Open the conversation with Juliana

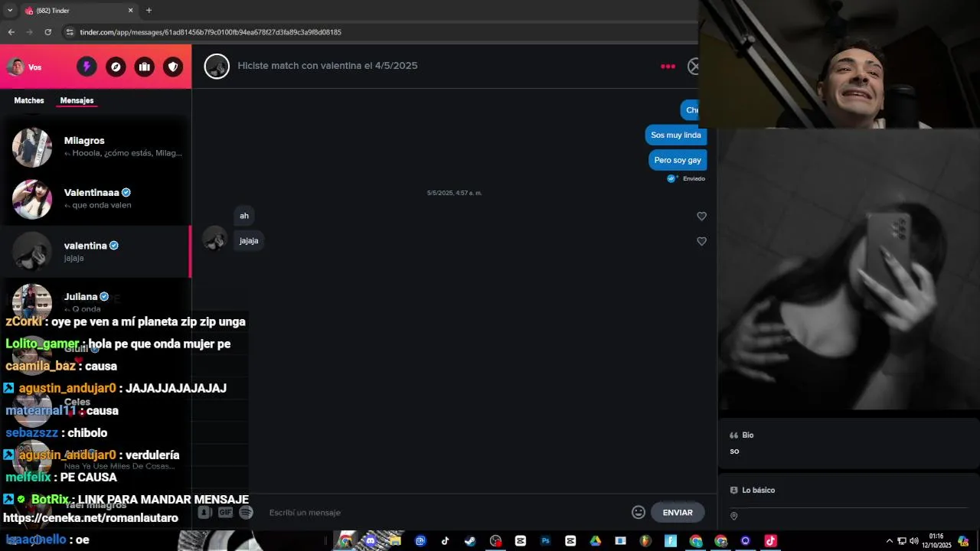coord(96,302)
